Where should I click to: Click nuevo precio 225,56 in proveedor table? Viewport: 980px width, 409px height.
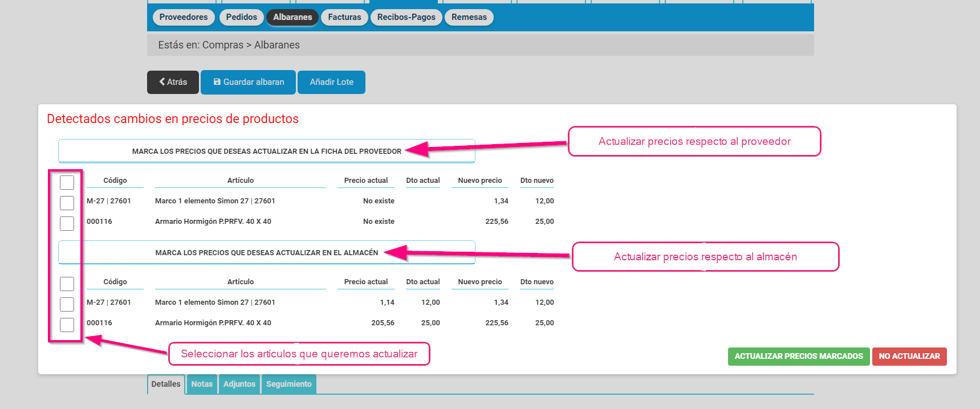click(x=497, y=222)
